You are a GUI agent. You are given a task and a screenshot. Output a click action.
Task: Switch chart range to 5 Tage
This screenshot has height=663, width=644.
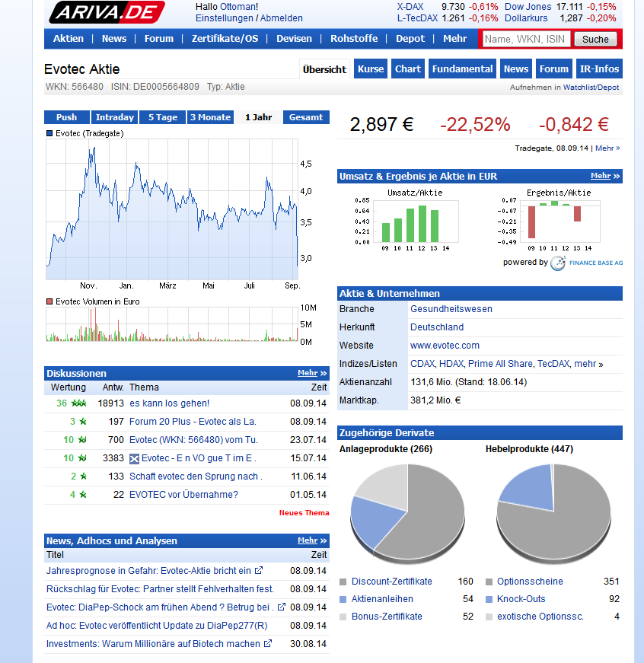pos(163,117)
